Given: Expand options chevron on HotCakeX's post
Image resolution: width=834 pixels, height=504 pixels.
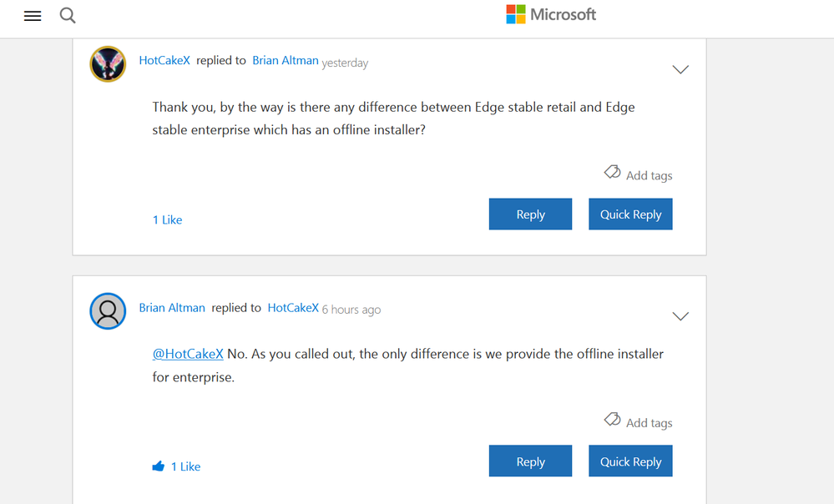Looking at the screenshot, I should [681, 69].
